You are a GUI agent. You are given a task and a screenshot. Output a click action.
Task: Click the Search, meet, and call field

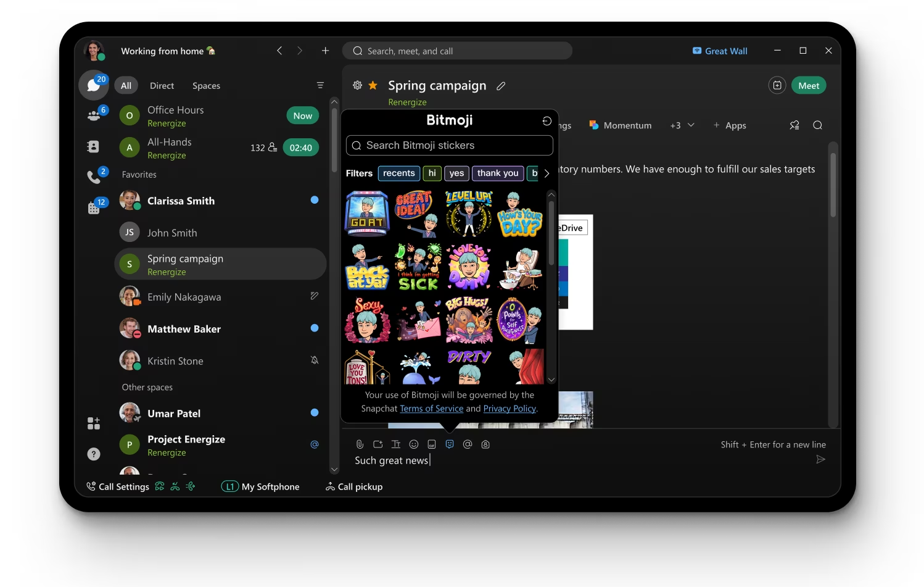457,51
